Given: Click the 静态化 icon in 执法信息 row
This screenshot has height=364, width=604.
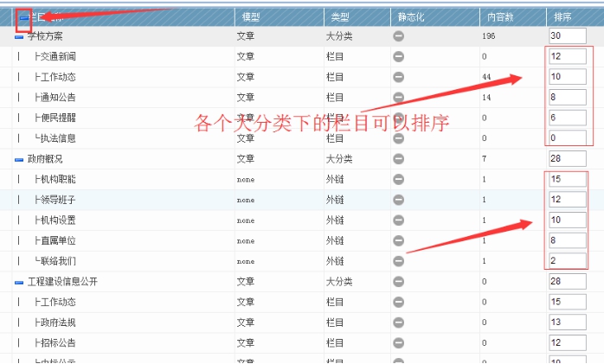Looking at the screenshot, I should (398, 138).
